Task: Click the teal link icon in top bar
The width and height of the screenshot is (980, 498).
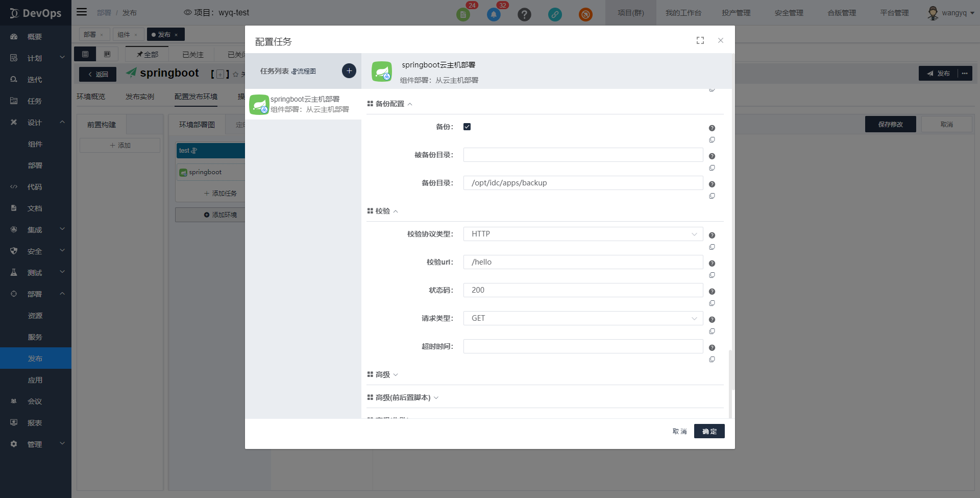Action: coord(555,14)
